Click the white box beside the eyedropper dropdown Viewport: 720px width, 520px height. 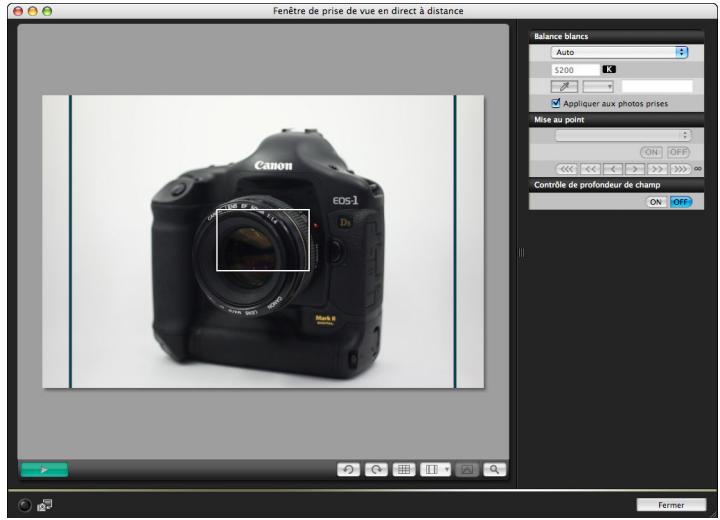657,86
